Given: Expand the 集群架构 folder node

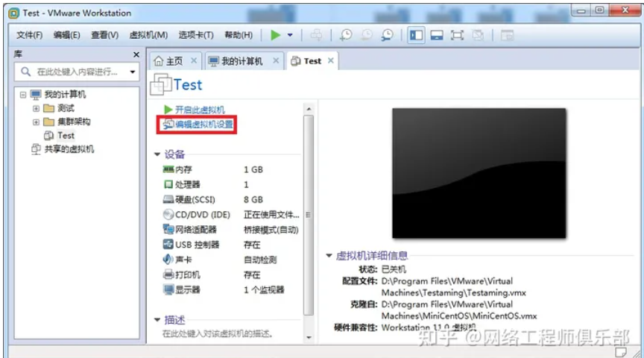Looking at the screenshot, I should point(36,122).
